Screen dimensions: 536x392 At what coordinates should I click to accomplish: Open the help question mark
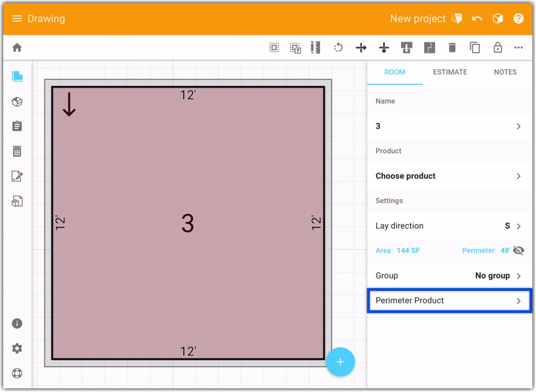(518, 18)
